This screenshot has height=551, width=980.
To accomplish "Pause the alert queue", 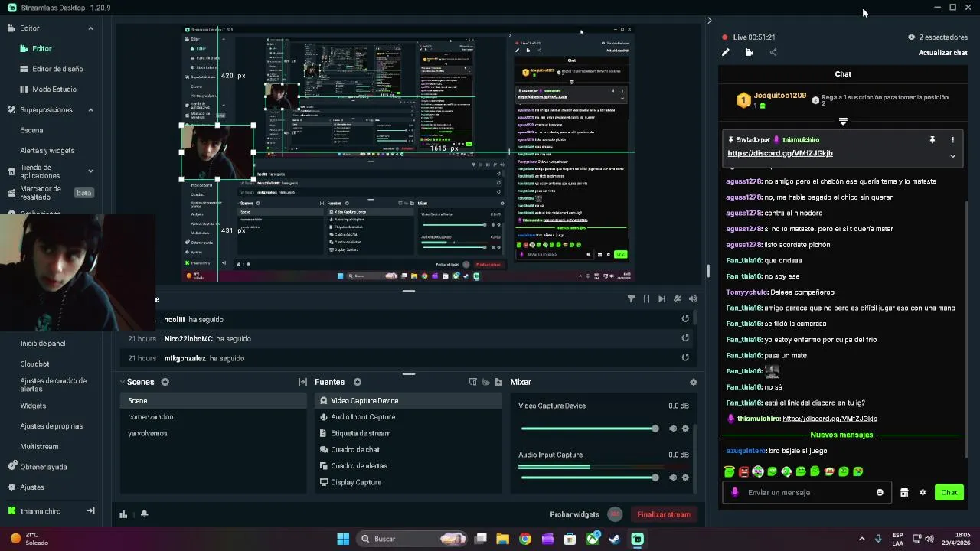I will click(646, 299).
